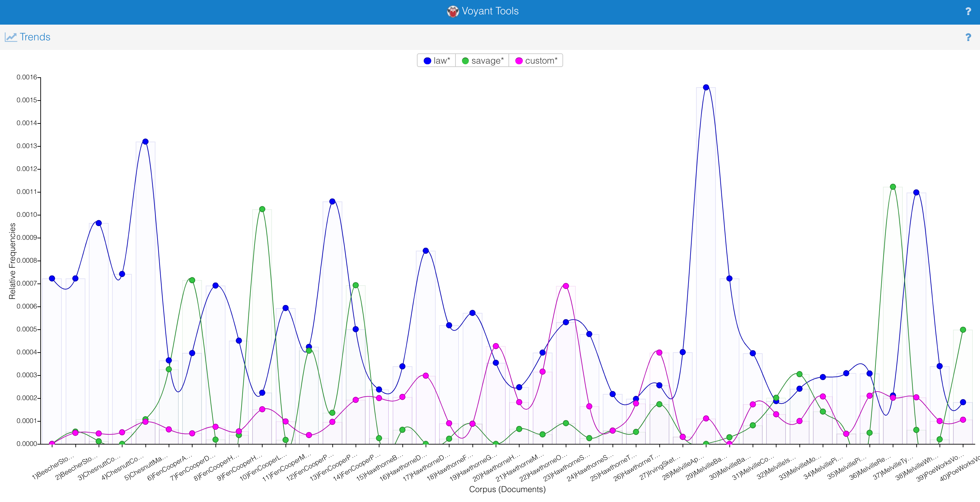Click the law* point above 5)ChesnuttMa
Screen dimensions: 980x502
(x=145, y=142)
